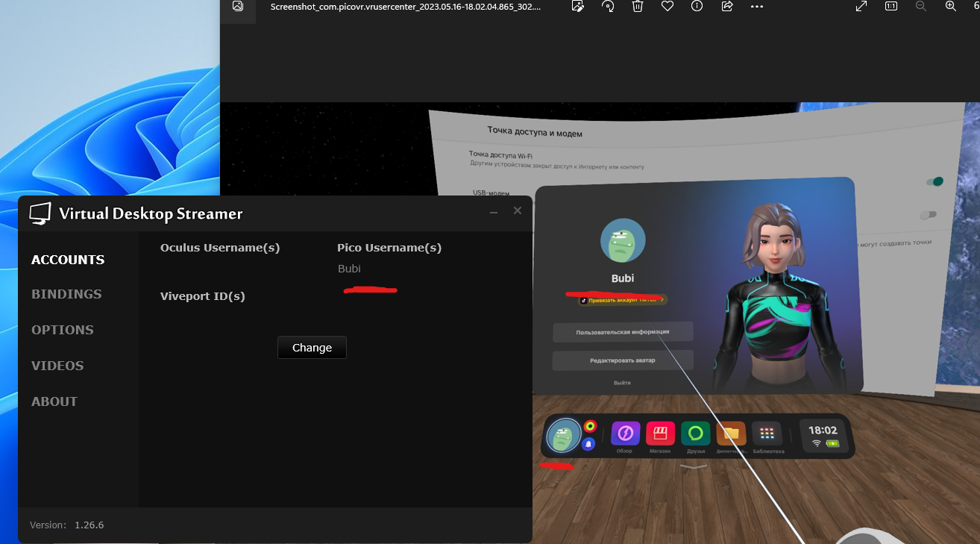980x544 pixels.
Task: Click the Bubi name in the profile card
Action: click(x=623, y=278)
